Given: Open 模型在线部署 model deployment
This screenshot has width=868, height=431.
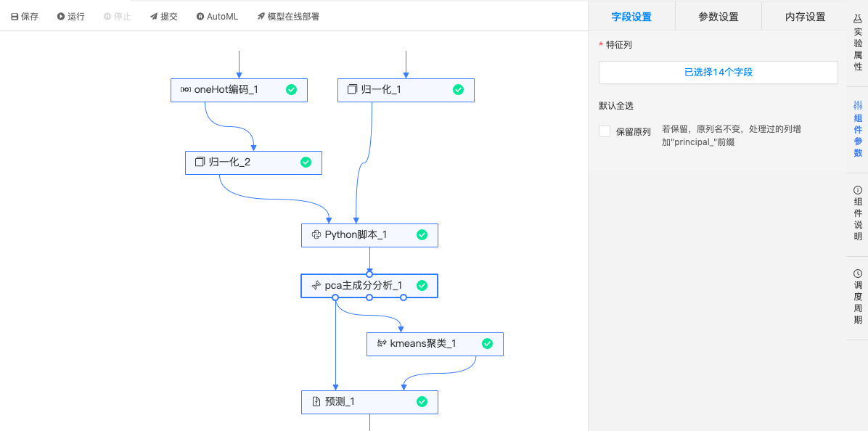Looking at the screenshot, I should (288, 17).
